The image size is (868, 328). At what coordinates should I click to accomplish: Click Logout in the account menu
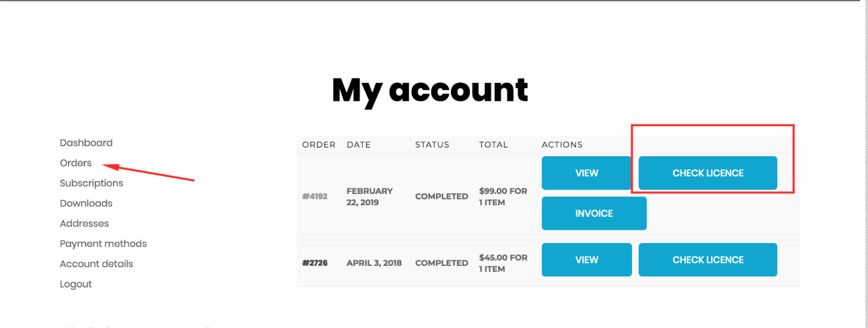[76, 284]
